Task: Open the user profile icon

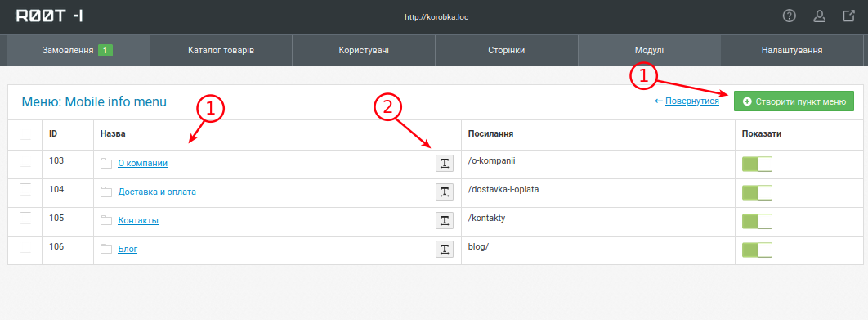Action: click(819, 16)
